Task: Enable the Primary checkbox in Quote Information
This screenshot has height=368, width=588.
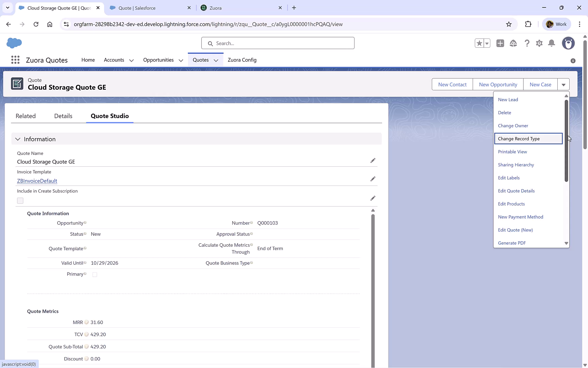Action: pyautogui.click(x=95, y=274)
